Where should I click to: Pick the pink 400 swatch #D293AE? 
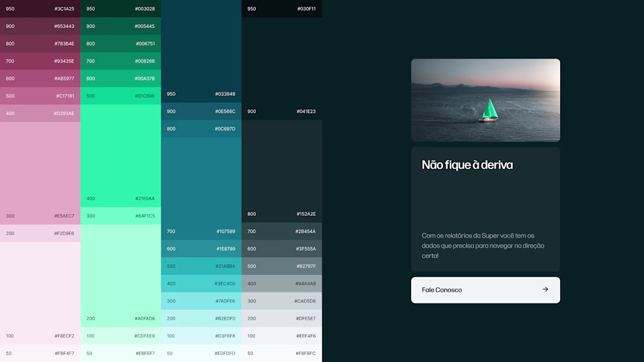coord(40,113)
